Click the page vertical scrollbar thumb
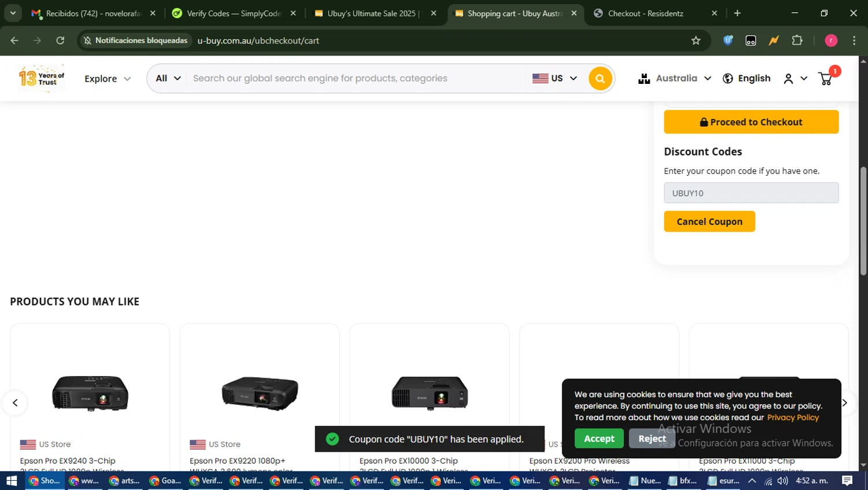The height and width of the screenshot is (490, 868). pos(863,221)
